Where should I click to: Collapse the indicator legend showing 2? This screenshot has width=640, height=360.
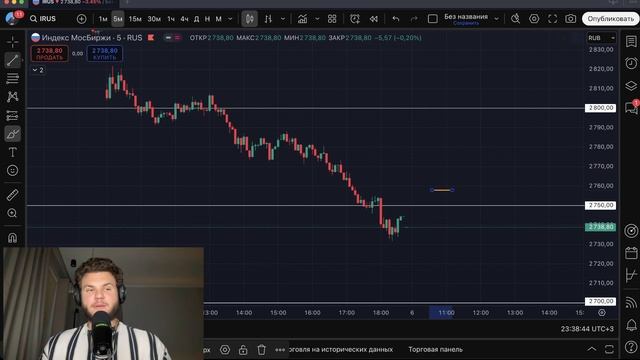tap(38, 70)
